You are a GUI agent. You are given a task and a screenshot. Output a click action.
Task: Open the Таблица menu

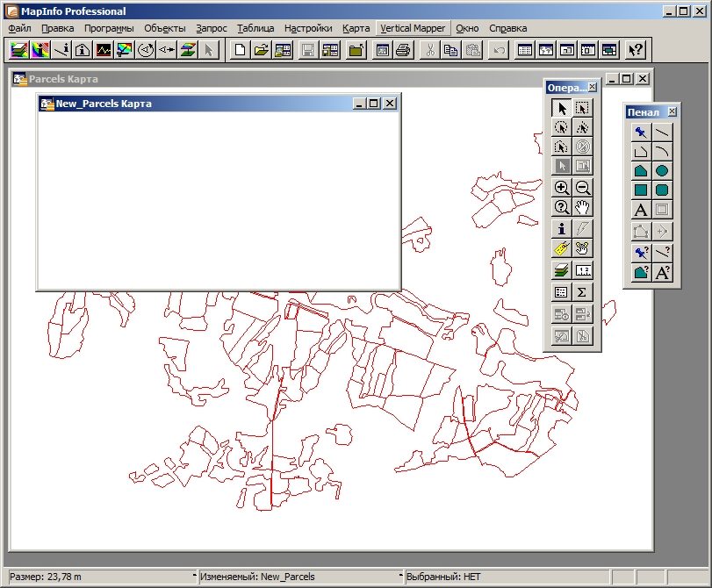coord(255,28)
